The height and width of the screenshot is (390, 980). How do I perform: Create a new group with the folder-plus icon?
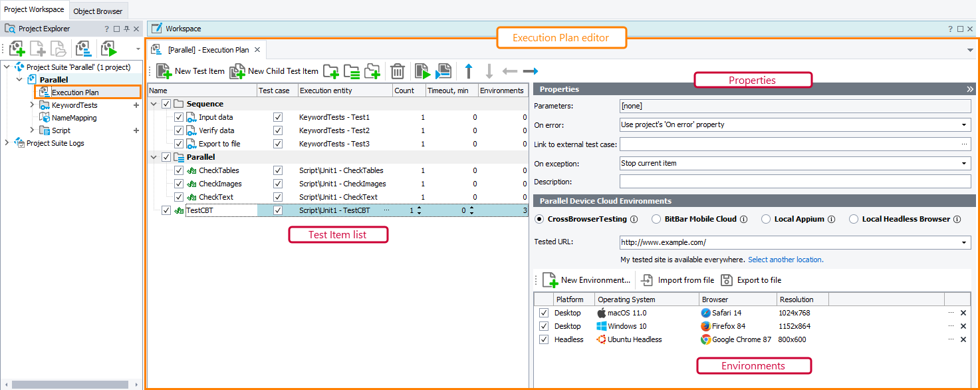(331, 71)
